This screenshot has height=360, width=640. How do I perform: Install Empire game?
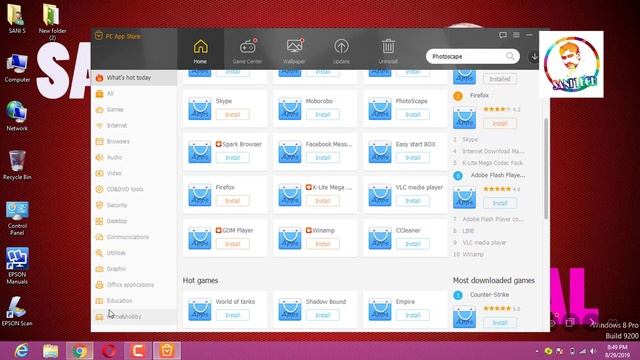(x=413, y=315)
